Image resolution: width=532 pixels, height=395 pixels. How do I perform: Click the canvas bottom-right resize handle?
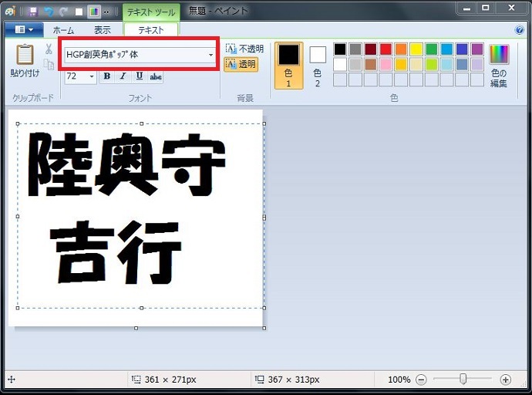[x=264, y=328]
